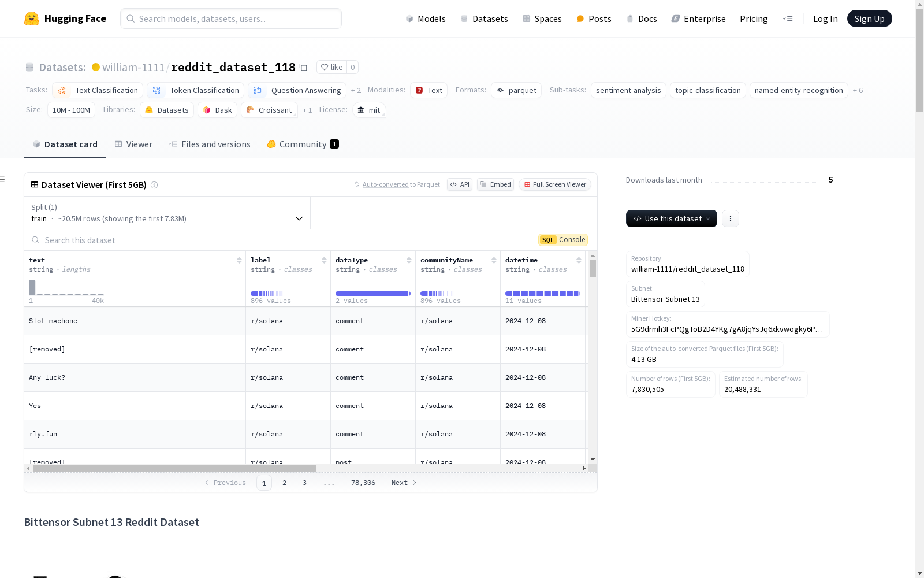
Task: Switch to the Viewer tab
Action: pos(133,144)
